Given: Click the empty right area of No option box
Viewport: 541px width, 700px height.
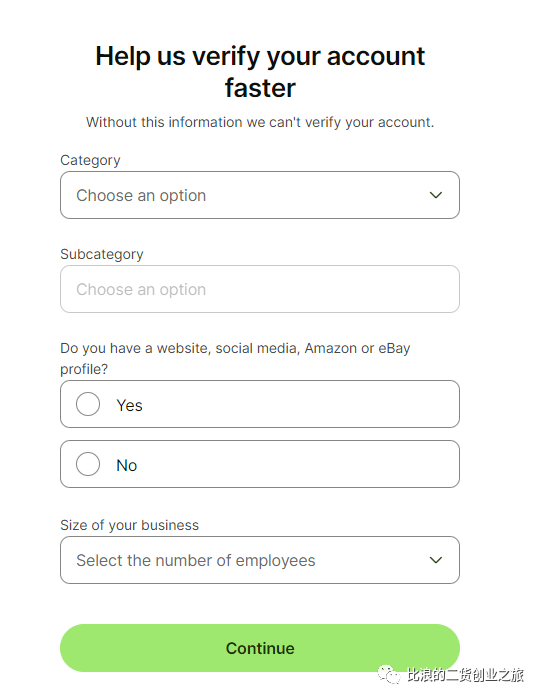Looking at the screenshot, I should coord(299,464).
